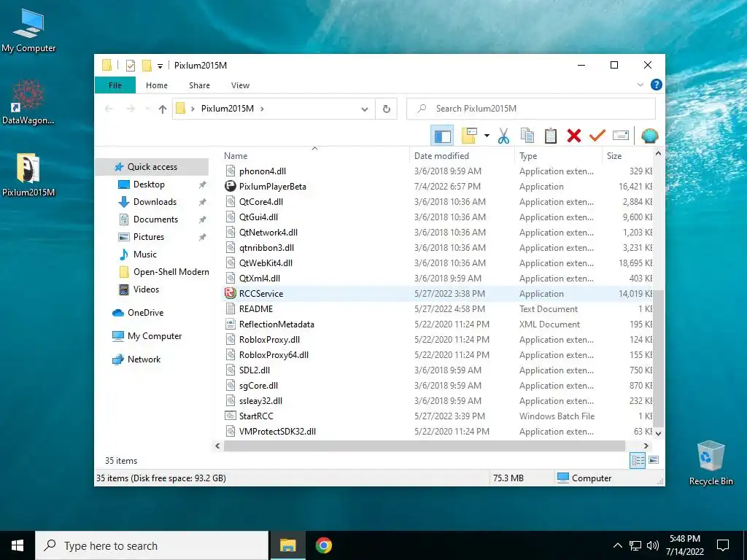Switch to the Share ribbon tab
Screen dimensions: 747x560
pyautogui.click(x=199, y=85)
